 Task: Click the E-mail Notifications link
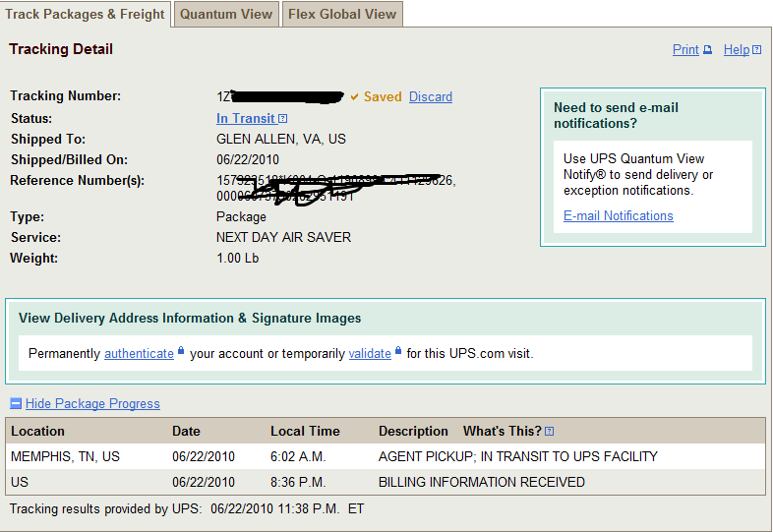[x=619, y=216]
